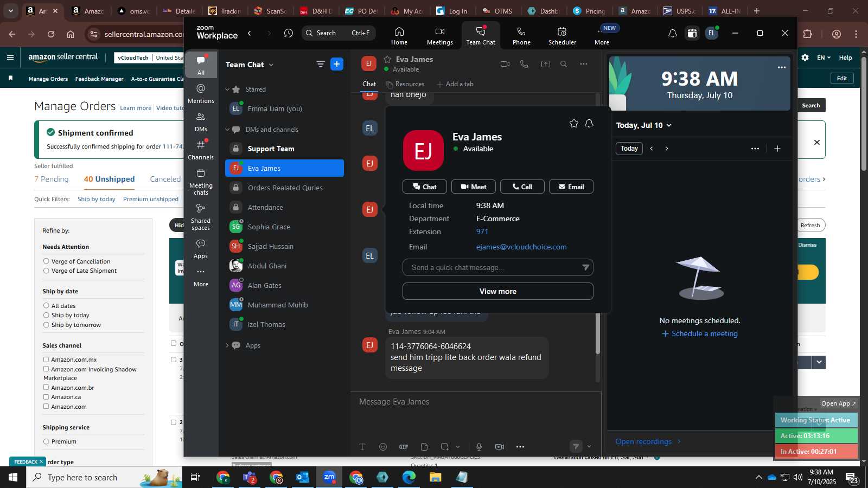
Task: Go to next day in calendar panel
Action: click(x=667, y=149)
